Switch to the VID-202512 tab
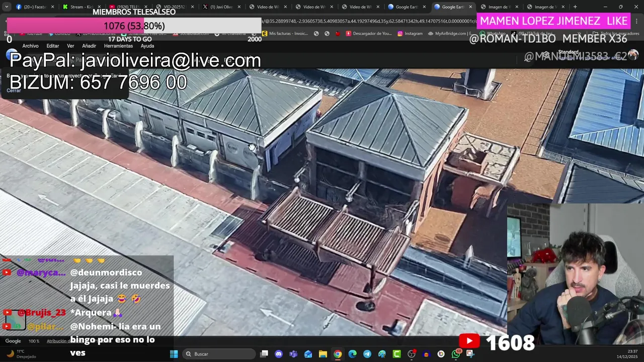This screenshot has height=362, width=644. (174, 7)
